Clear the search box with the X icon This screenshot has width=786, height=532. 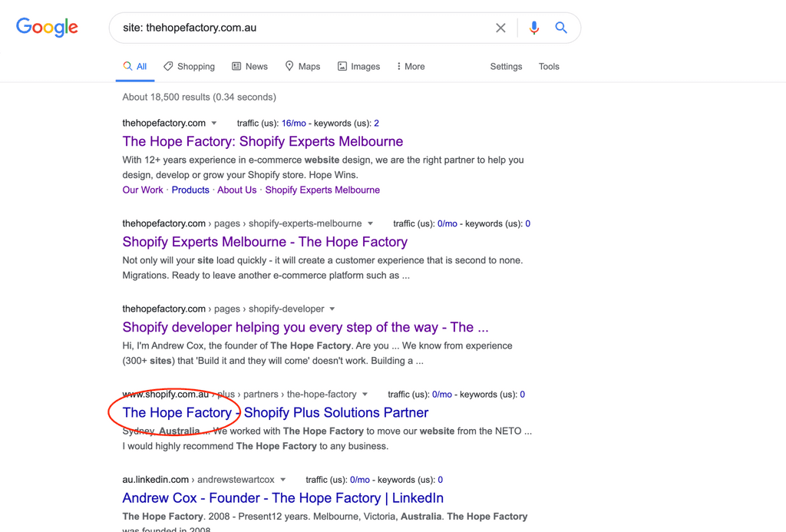(x=500, y=28)
